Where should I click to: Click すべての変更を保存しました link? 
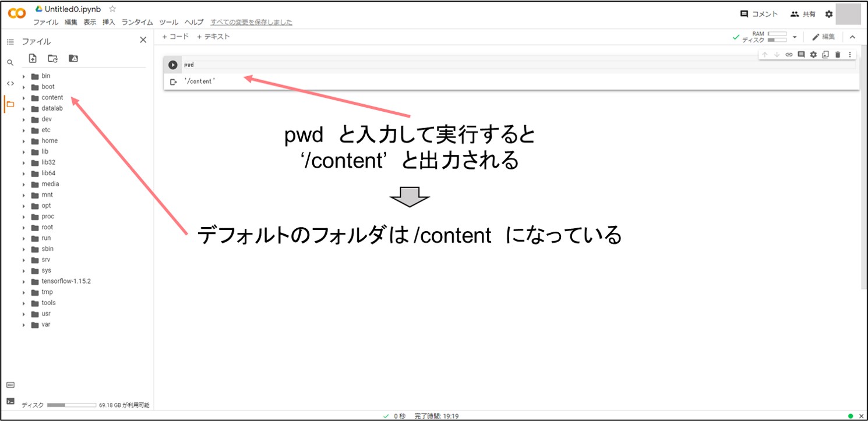point(252,22)
